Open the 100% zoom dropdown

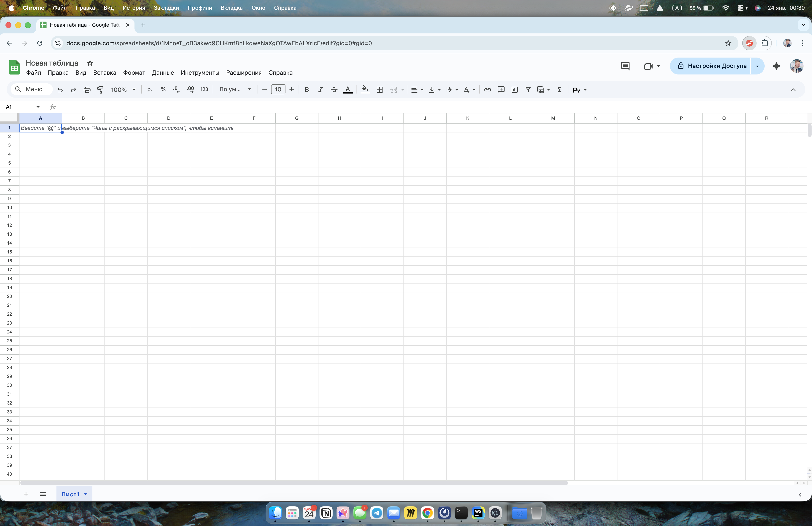123,90
